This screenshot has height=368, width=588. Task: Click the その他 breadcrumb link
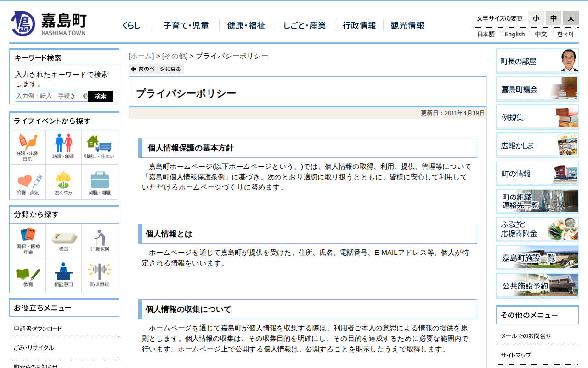(175, 56)
